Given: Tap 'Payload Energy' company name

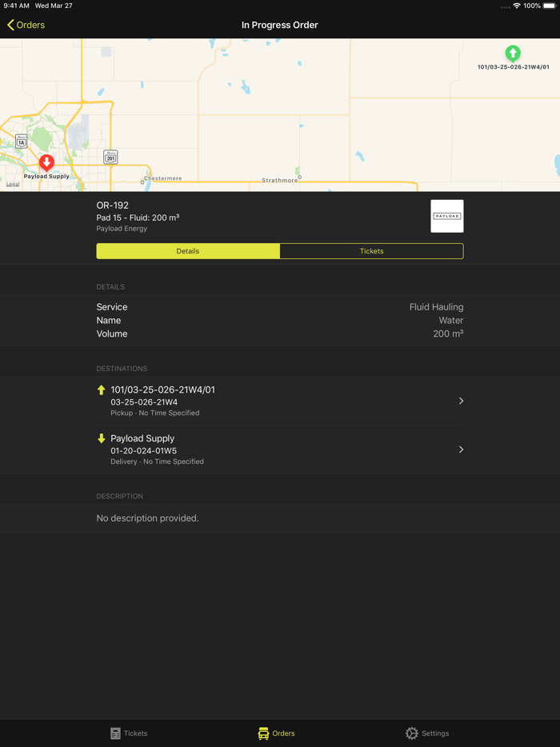Looking at the screenshot, I should point(122,229).
